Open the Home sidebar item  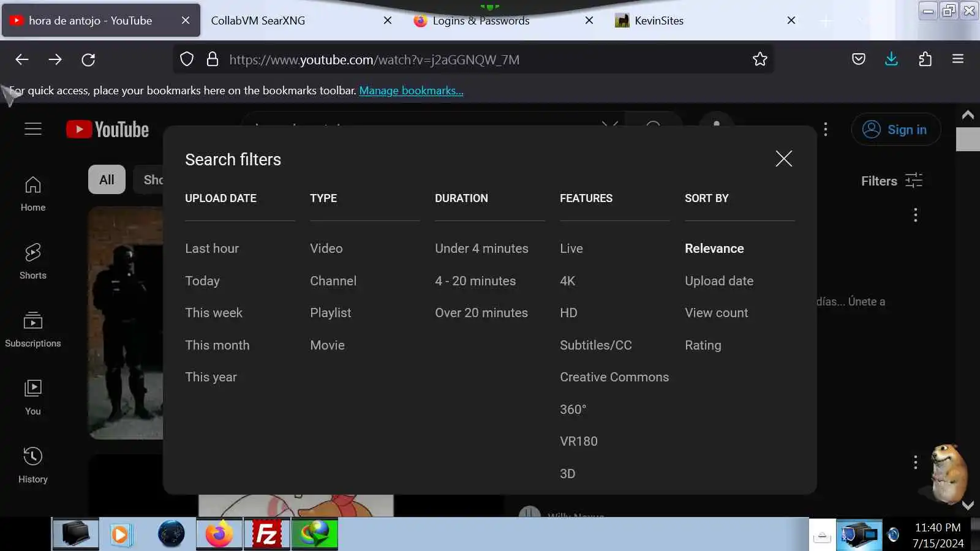[x=33, y=193]
